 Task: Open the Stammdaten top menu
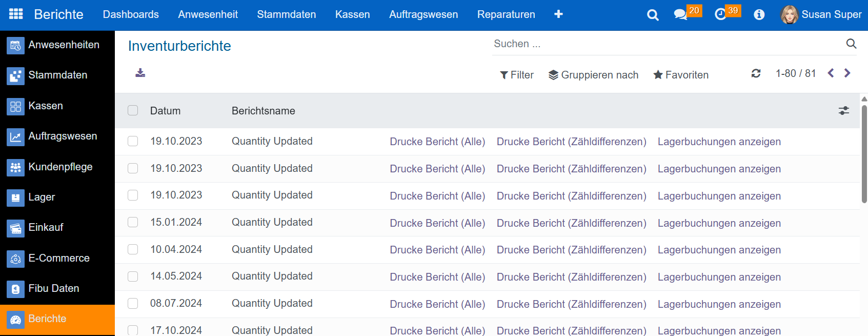point(287,14)
